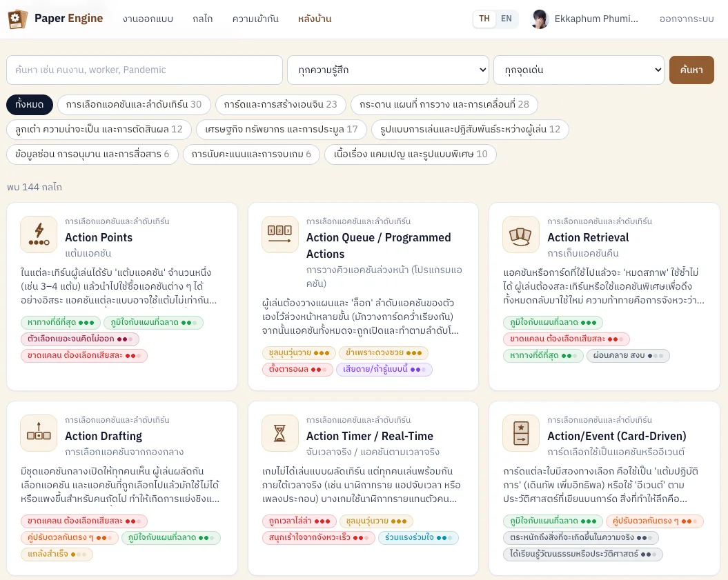Open the Action Queue cards-arrow icon
728x580 pixels.
(280, 234)
